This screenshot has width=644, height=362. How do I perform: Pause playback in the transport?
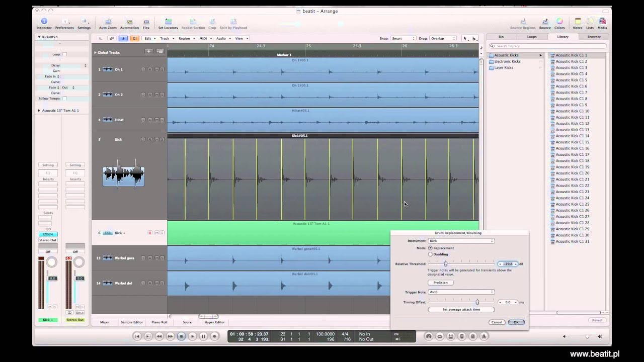203,336
